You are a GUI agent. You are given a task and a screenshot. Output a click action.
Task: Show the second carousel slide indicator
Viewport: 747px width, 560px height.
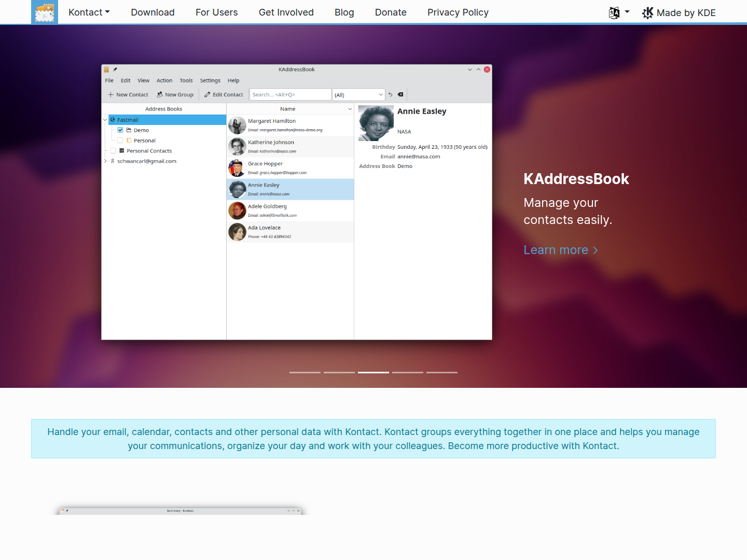[339, 372]
